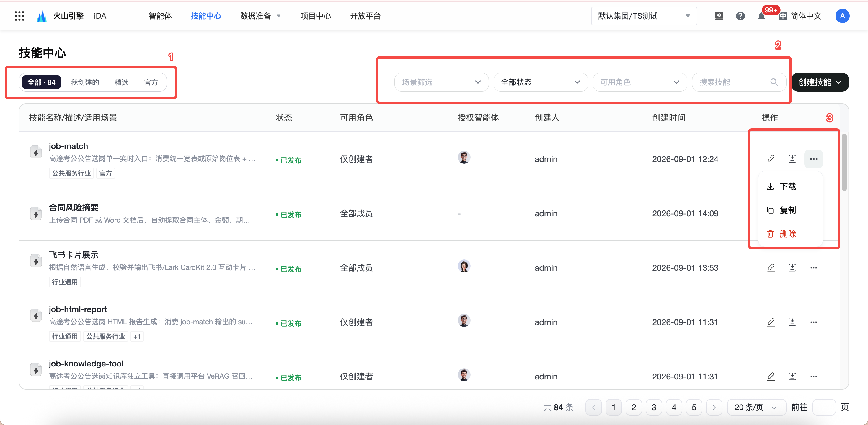Click more actions for job-match row
The width and height of the screenshot is (868, 425).
(813, 159)
